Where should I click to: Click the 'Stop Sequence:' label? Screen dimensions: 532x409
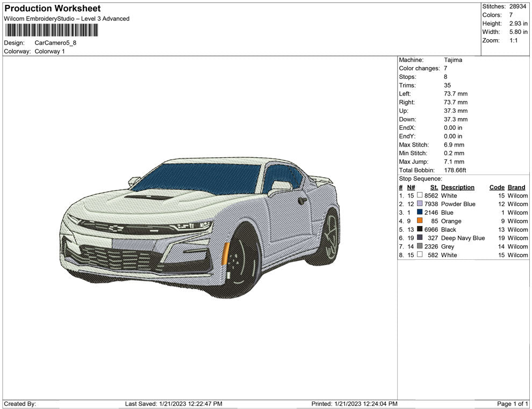click(x=421, y=179)
